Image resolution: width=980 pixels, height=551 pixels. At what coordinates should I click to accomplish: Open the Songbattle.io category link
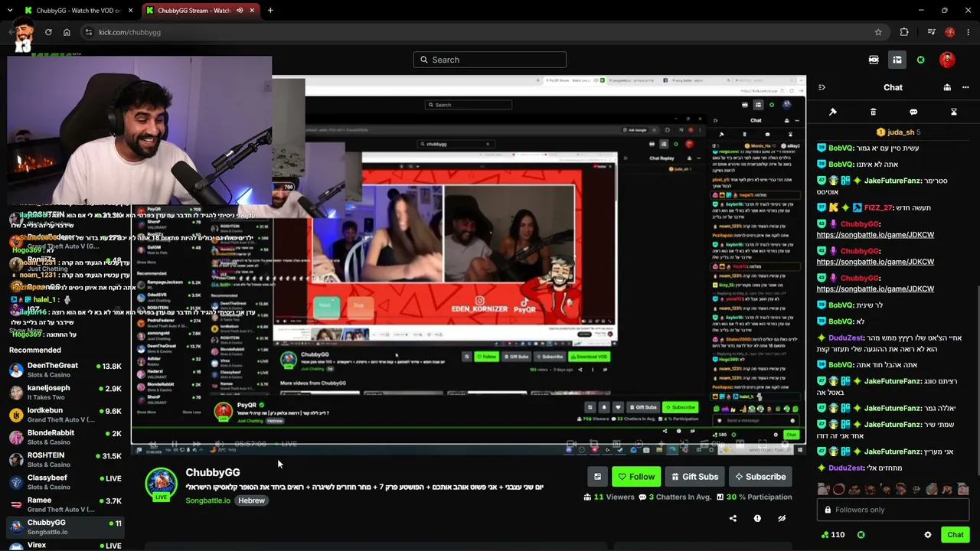[207, 500]
